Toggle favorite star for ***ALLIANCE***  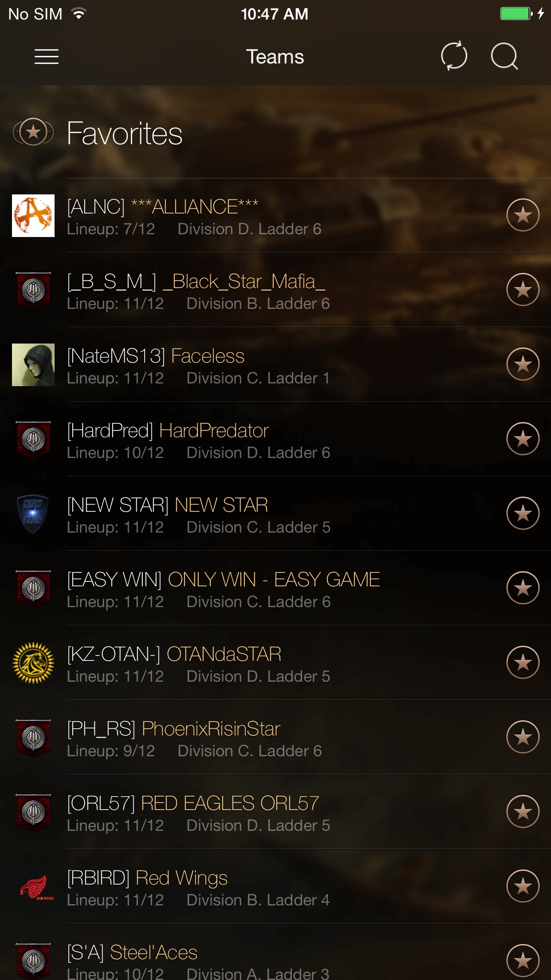coord(523,215)
